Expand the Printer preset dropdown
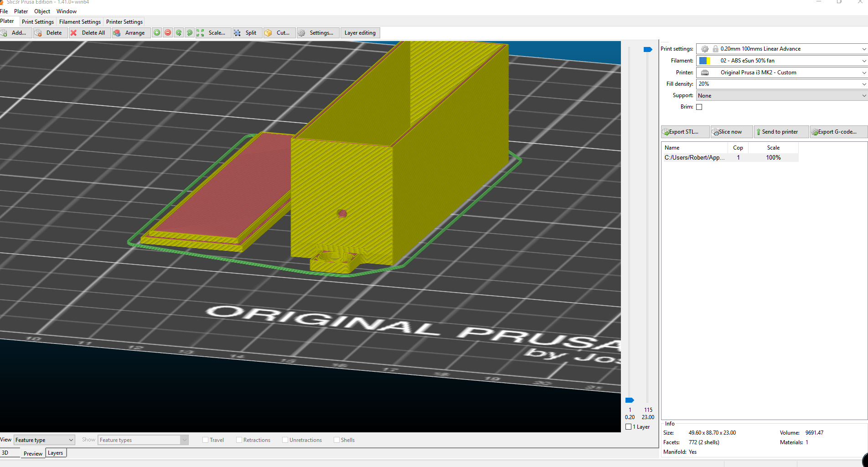The height and width of the screenshot is (467, 868). [x=864, y=73]
